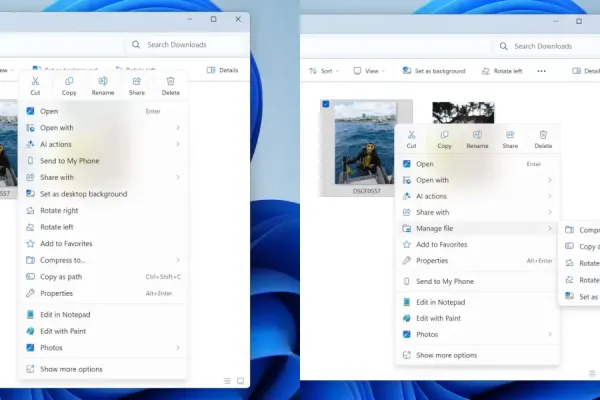Screen dimensions: 600x400
Task: Click Copy as path in left menu
Action: click(103, 277)
